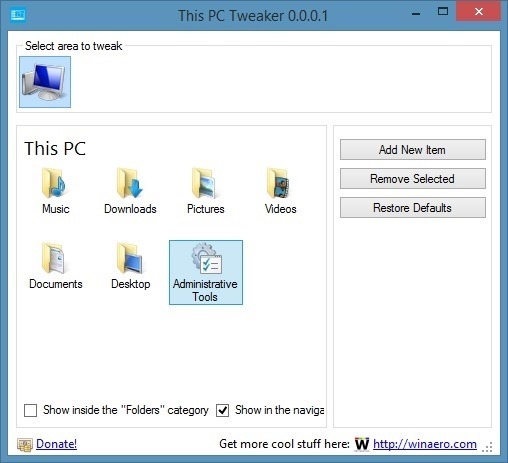This screenshot has width=508, height=463.
Task: Click the "This PC" heading text
Action: (55, 149)
